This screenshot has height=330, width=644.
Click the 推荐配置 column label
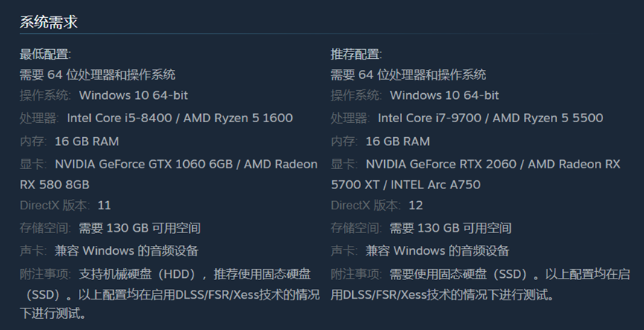tap(356, 54)
